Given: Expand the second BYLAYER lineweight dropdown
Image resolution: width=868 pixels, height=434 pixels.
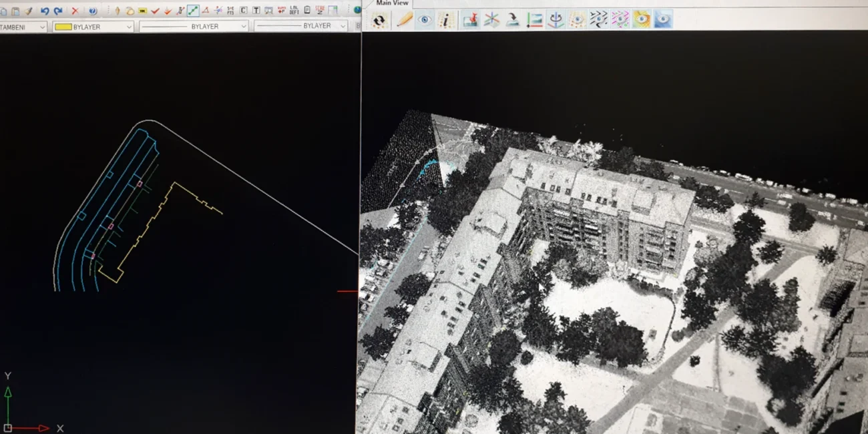Looking at the screenshot, I should pyautogui.click(x=343, y=27).
